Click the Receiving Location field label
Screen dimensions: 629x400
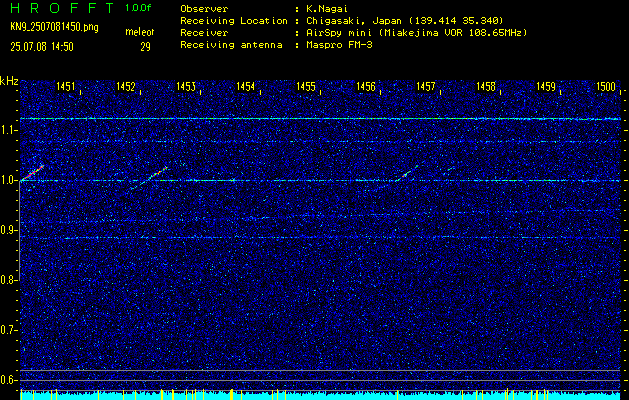(234, 21)
